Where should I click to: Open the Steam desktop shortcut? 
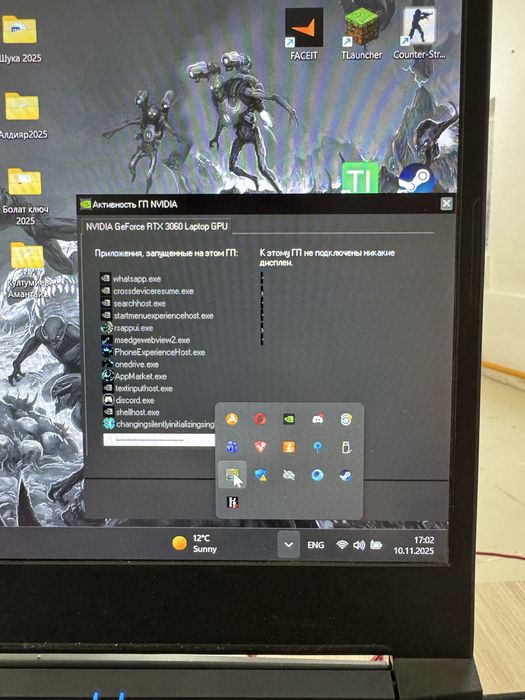point(417,178)
